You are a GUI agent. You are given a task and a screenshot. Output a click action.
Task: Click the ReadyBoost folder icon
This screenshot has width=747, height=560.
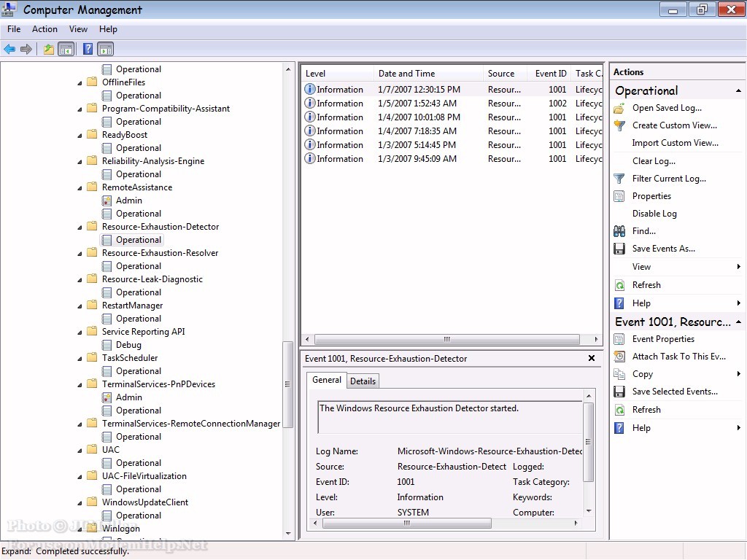(92, 135)
